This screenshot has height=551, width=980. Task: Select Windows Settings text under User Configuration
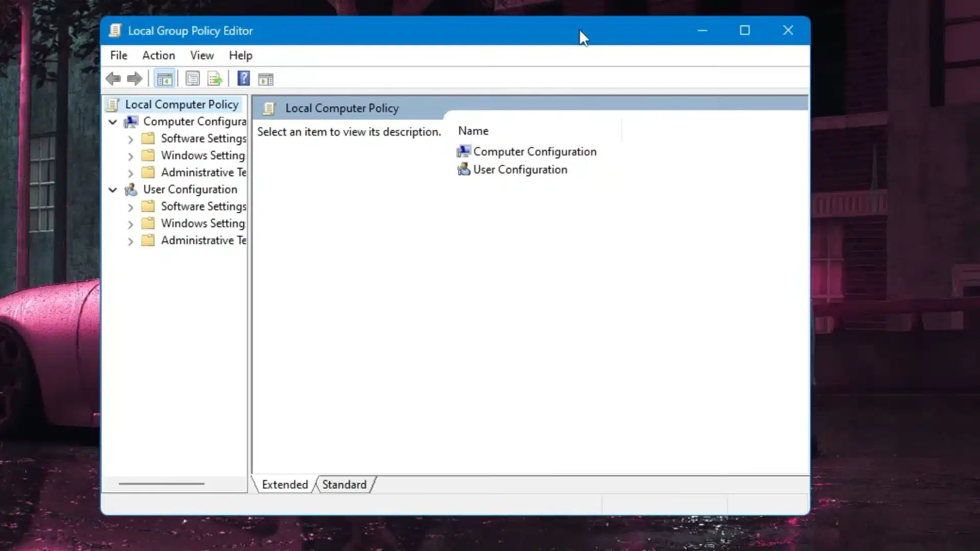(203, 223)
